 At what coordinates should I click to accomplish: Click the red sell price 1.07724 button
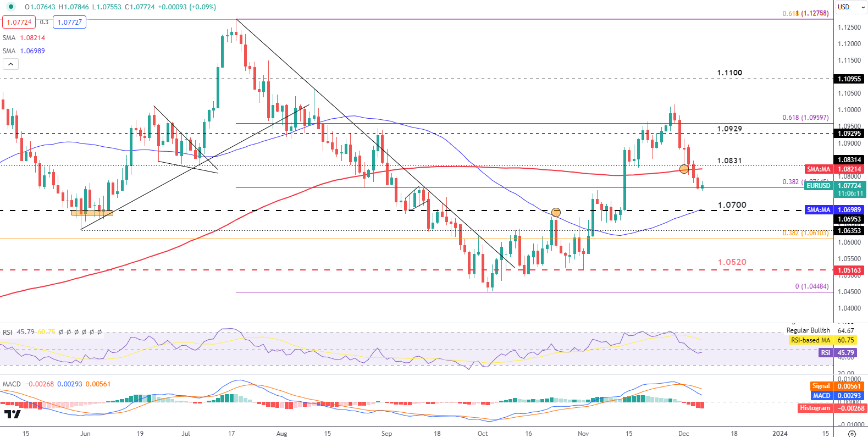coord(19,22)
